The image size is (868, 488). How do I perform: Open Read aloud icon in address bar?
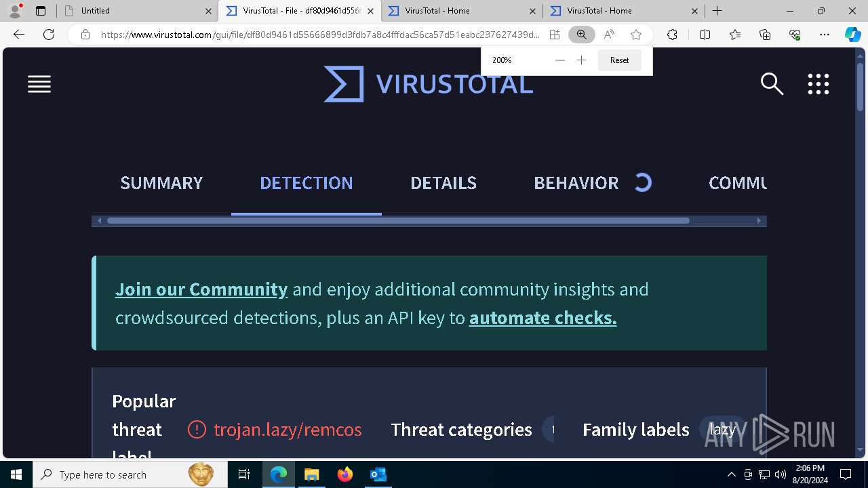click(609, 35)
